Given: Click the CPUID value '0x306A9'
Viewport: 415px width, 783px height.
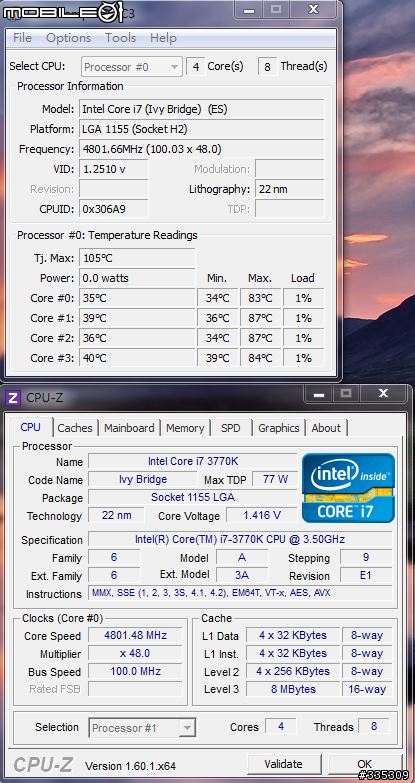Looking at the screenshot, I should [114, 209].
